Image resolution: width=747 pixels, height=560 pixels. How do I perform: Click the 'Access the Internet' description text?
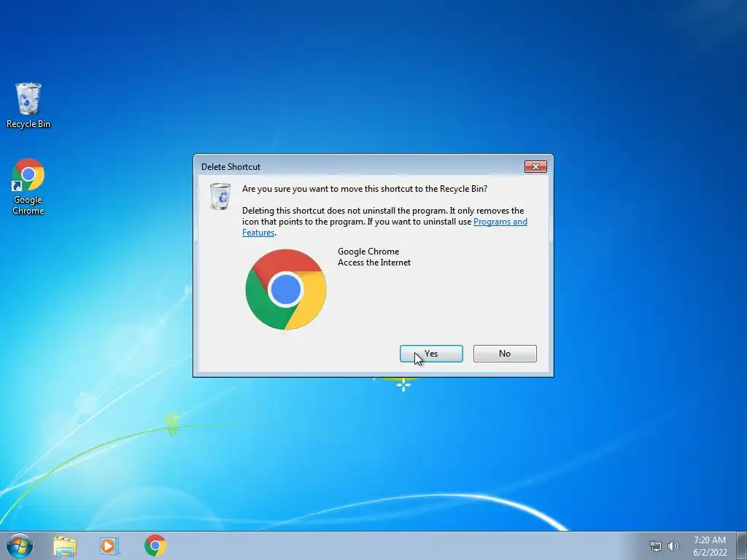pyautogui.click(x=374, y=262)
